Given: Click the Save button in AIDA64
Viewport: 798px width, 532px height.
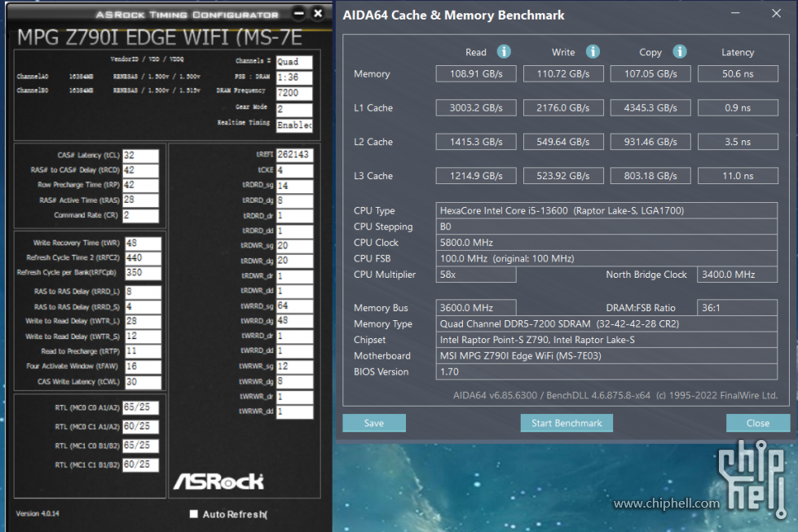Looking at the screenshot, I should 374,423.
